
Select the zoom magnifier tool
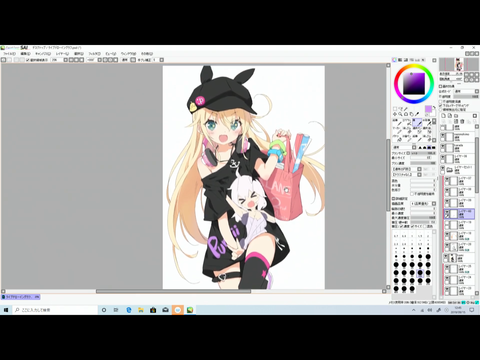pos(401,114)
